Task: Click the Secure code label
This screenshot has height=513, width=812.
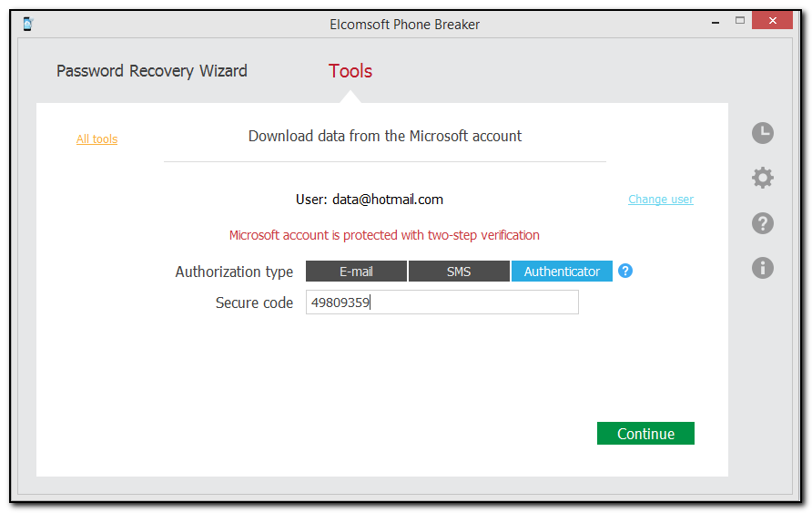Action: [x=254, y=303]
